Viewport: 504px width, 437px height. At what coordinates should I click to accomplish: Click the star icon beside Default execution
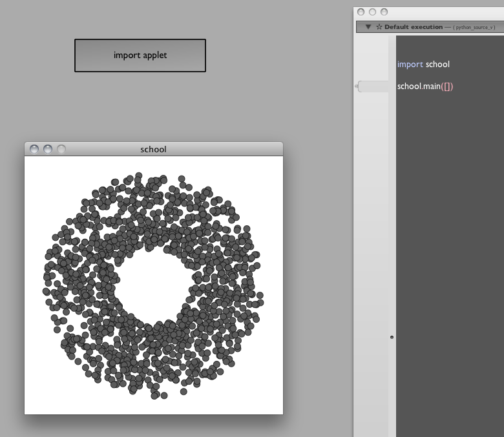coord(379,27)
